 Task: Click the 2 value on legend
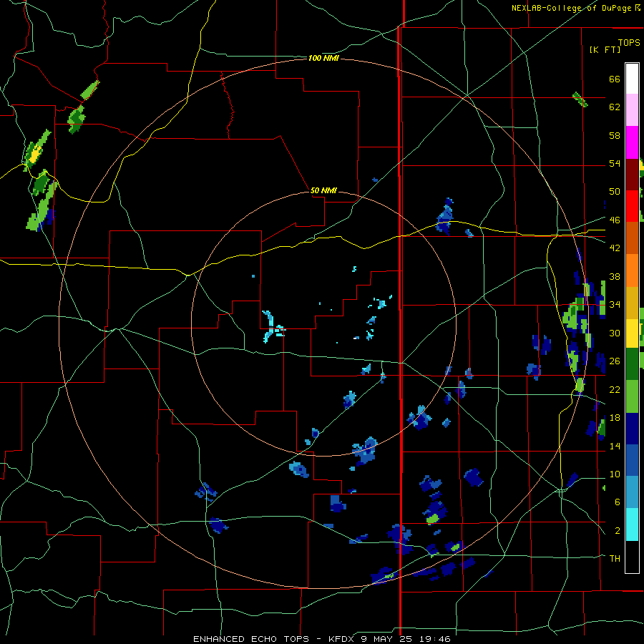618,530
